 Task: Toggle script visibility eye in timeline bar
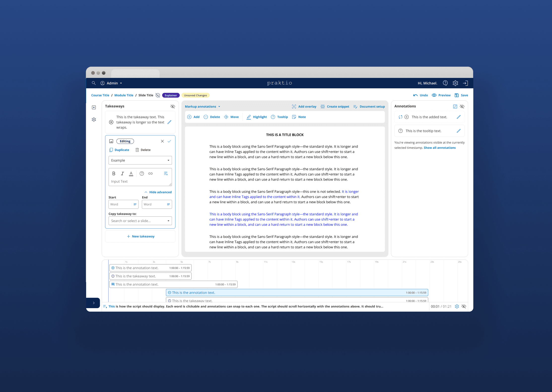coord(464,306)
